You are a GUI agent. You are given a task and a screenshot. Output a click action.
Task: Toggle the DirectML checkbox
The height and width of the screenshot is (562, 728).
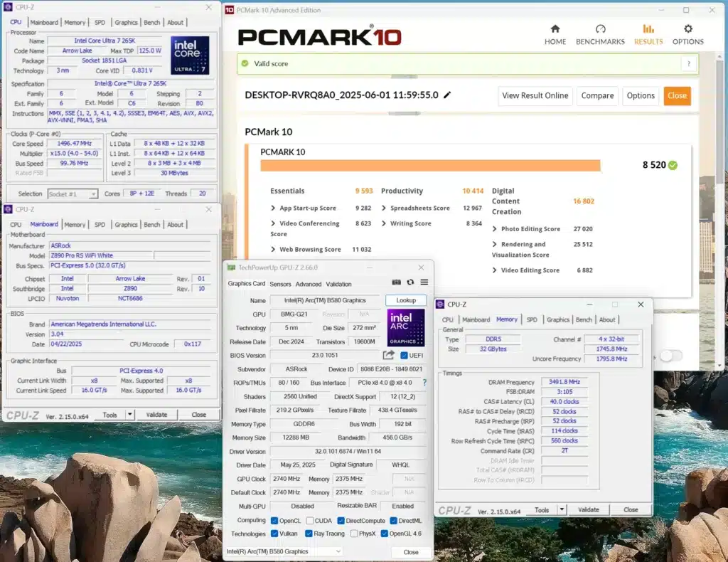(394, 521)
